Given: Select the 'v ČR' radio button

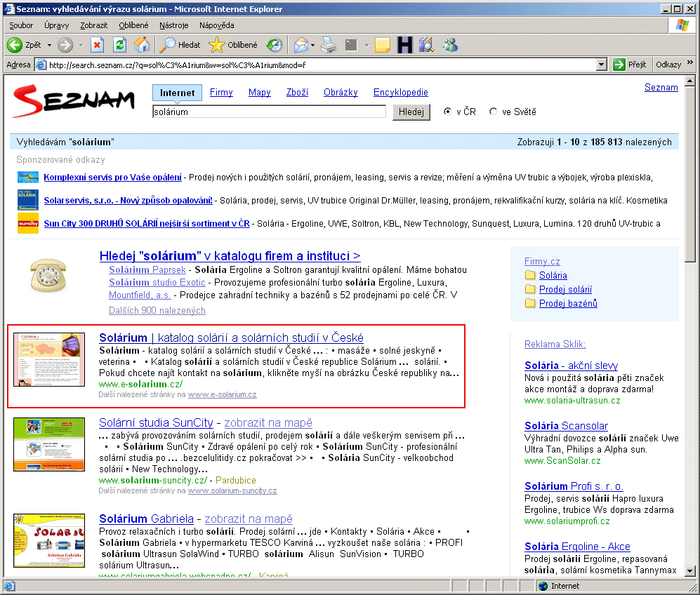Looking at the screenshot, I should pyautogui.click(x=447, y=112).
